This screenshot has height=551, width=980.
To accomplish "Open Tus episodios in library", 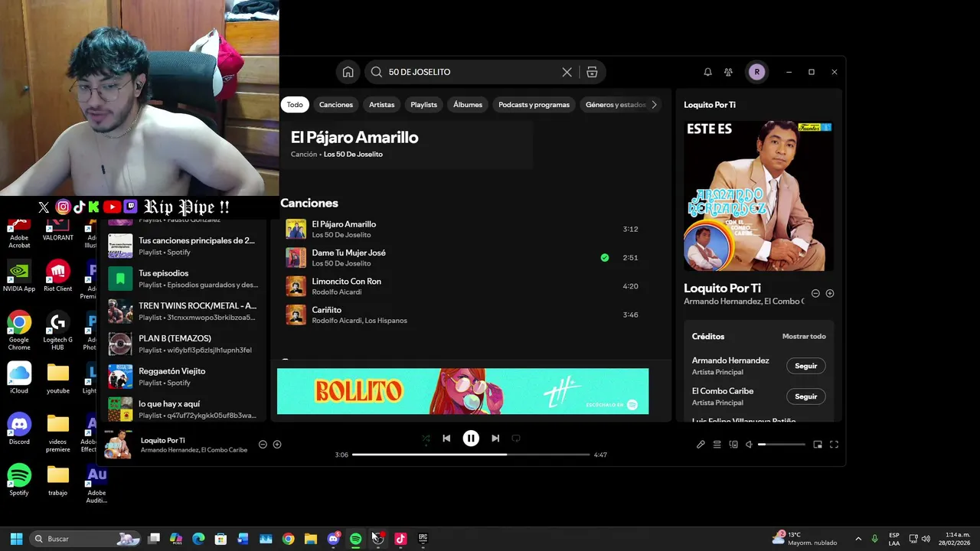I will [x=183, y=279].
